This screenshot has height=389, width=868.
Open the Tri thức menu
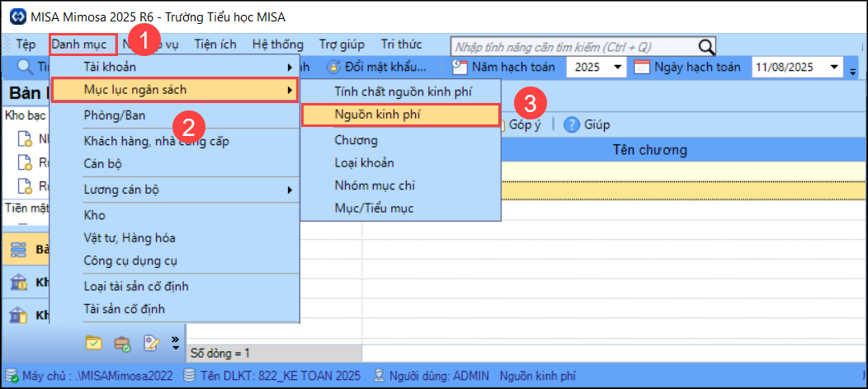click(401, 45)
